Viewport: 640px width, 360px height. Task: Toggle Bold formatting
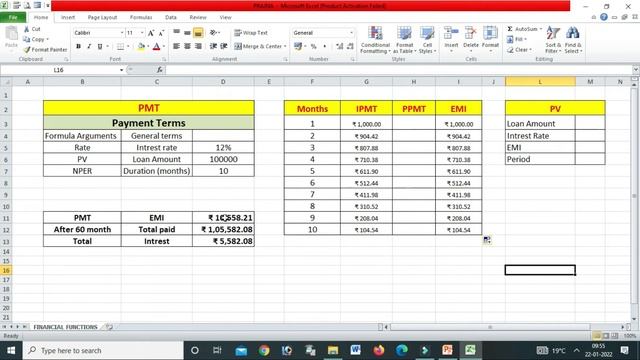pyautogui.click(x=78, y=47)
